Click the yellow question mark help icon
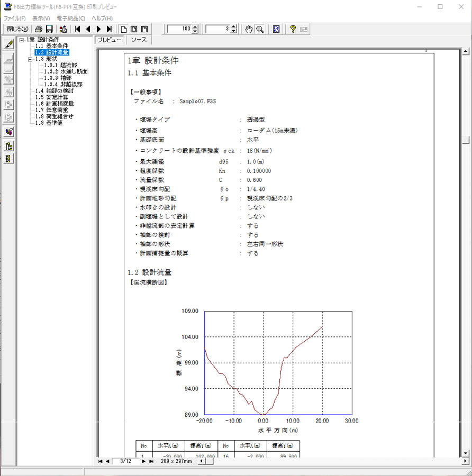This screenshot has width=472, height=476. [292, 29]
